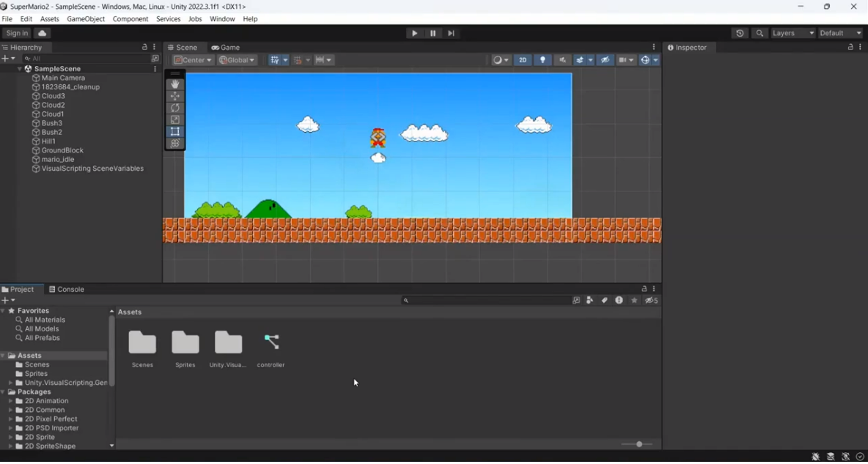This screenshot has height=464, width=868.
Task: Expand the 2D Animation package folder
Action: tap(10, 401)
